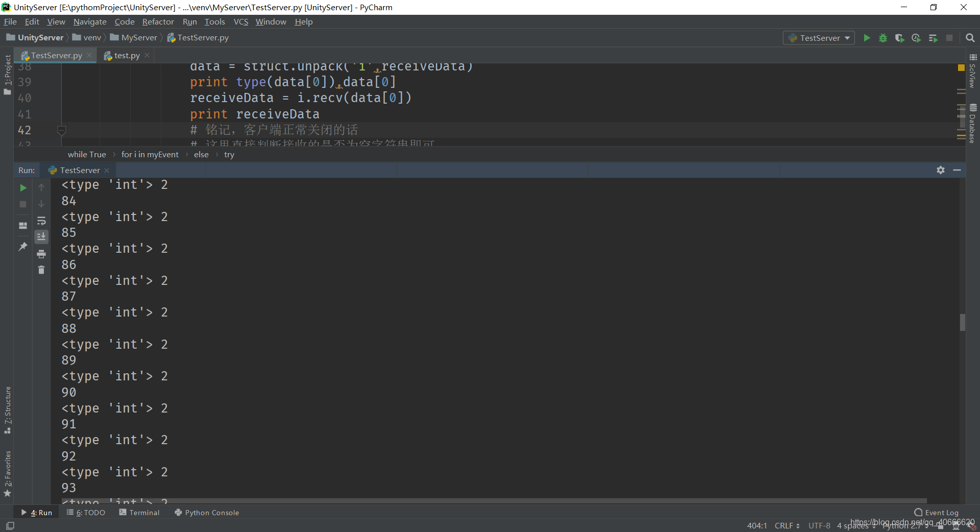Open the TODO tool window tab
Viewport: 980px width, 532px height.
coord(86,513)
